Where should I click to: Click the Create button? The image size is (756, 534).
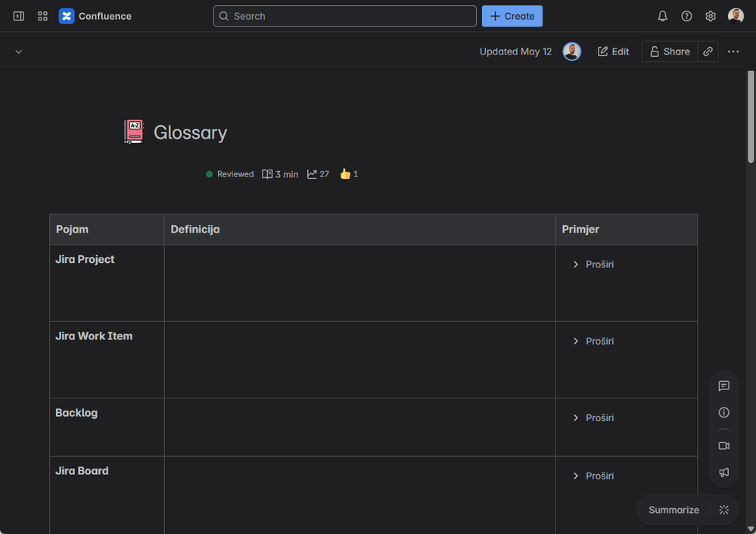(512, 16)
